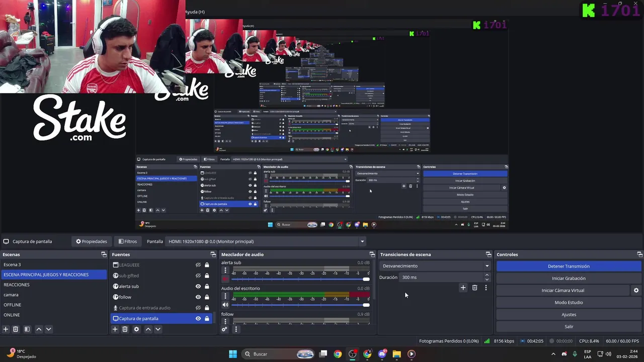
Task: Hide the follow source
Action: pos(198,297)
